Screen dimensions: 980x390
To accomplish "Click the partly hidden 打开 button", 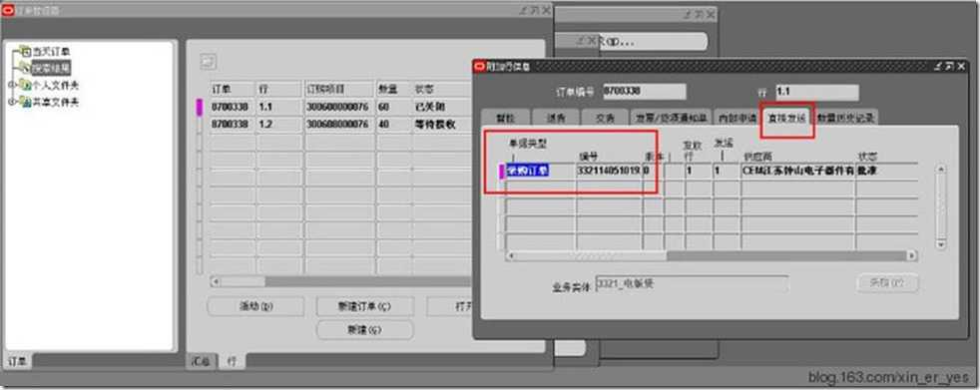I will coord(450,306).
